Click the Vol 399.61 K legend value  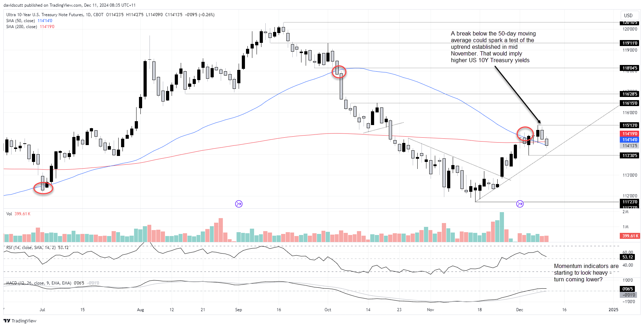[22, 214]
